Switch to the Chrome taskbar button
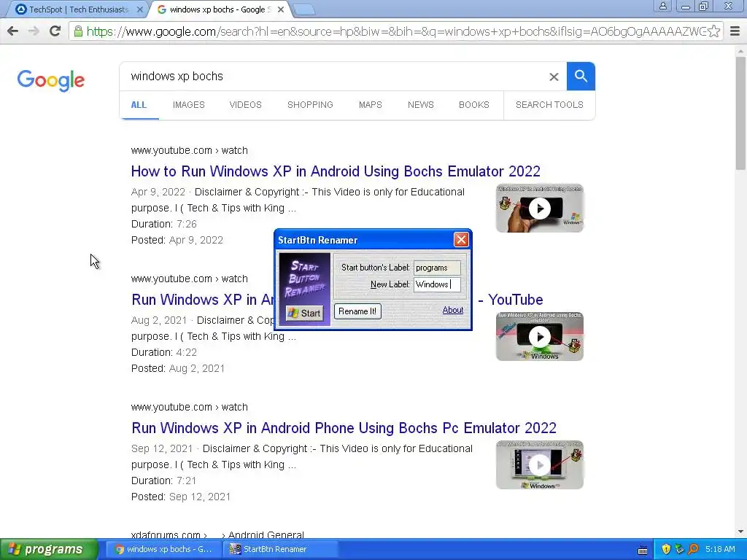This screenshot has height=560, width=747. tap(163, 549)
